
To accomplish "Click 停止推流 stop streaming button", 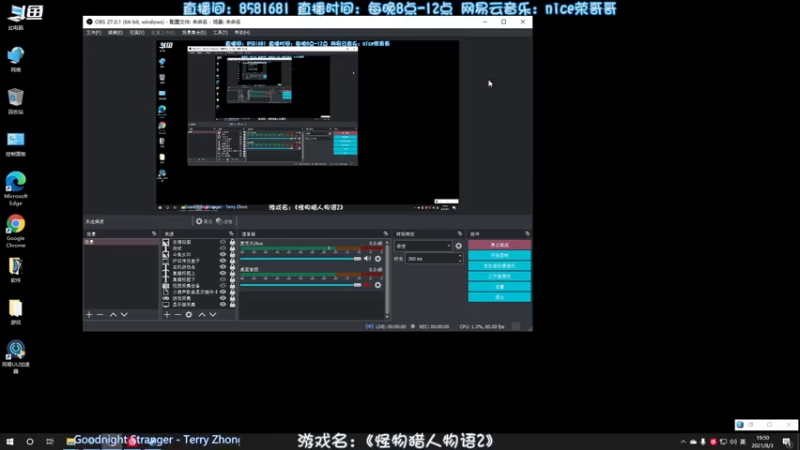I will (x=499, y=245).
